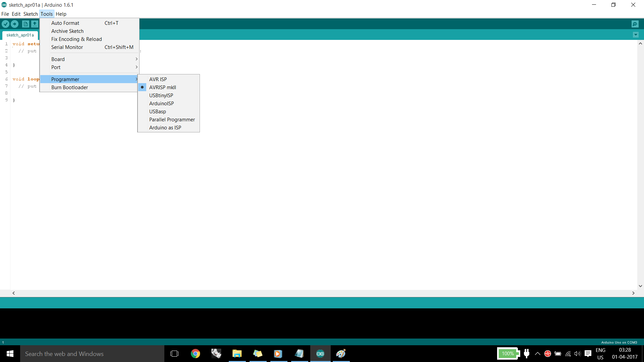Open the Edit menu
Viewport: 644px width, 362px height.
click(x=16, y=14)
